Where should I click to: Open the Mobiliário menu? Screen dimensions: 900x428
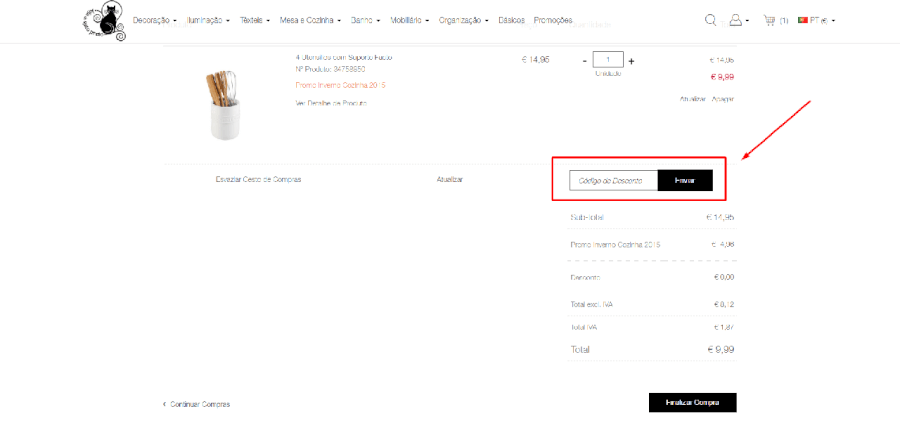[x=412, y=20]
